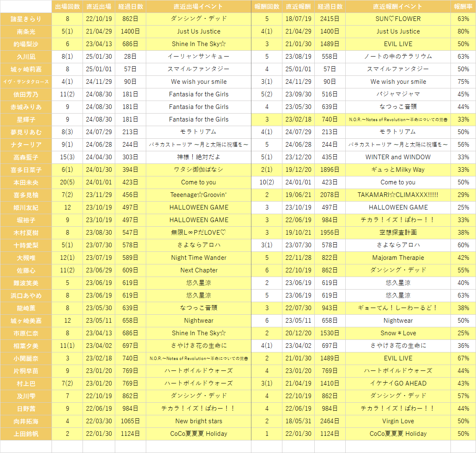Click the 報酬率 column header
The width and height of the screenshot is (476, 453).
(x=463, y=6)
